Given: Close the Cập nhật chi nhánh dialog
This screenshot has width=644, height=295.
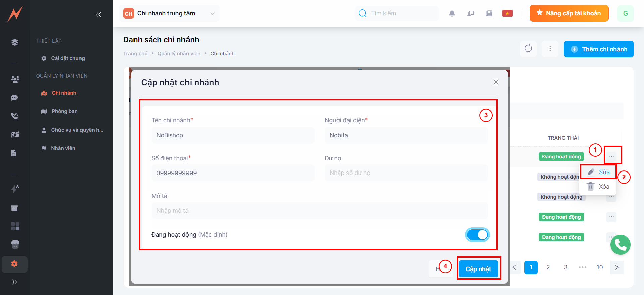Looking at the screenshot, I should 496,82.
